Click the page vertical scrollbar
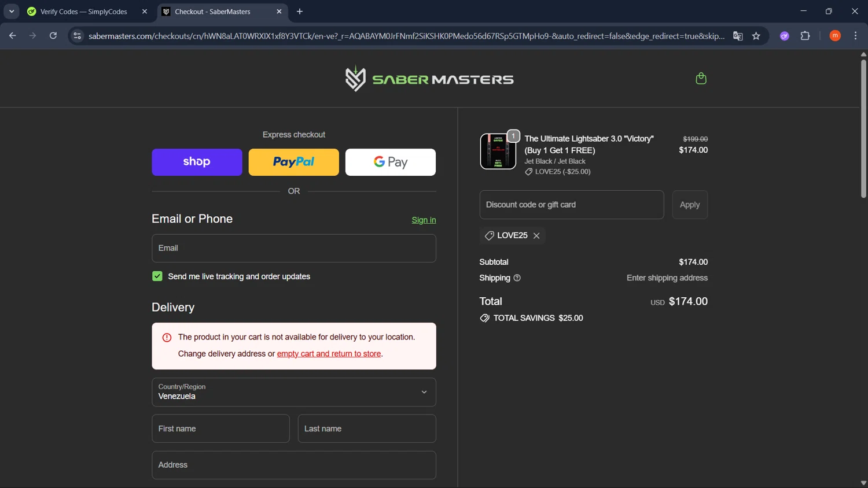The height and width of the screenshot is (488, 868). click(x=863, y=128)
